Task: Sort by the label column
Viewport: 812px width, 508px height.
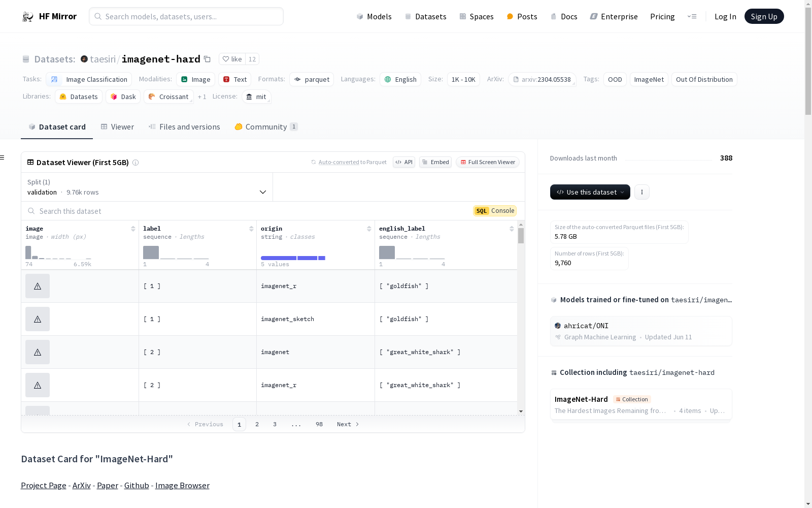Action: point(251,229)
